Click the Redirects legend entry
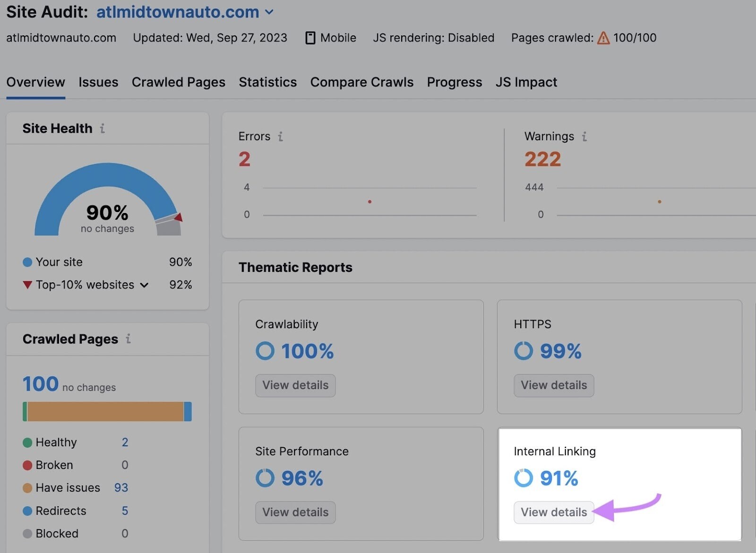The width and height of the screenshot is (756, 553). pos(60,510)
